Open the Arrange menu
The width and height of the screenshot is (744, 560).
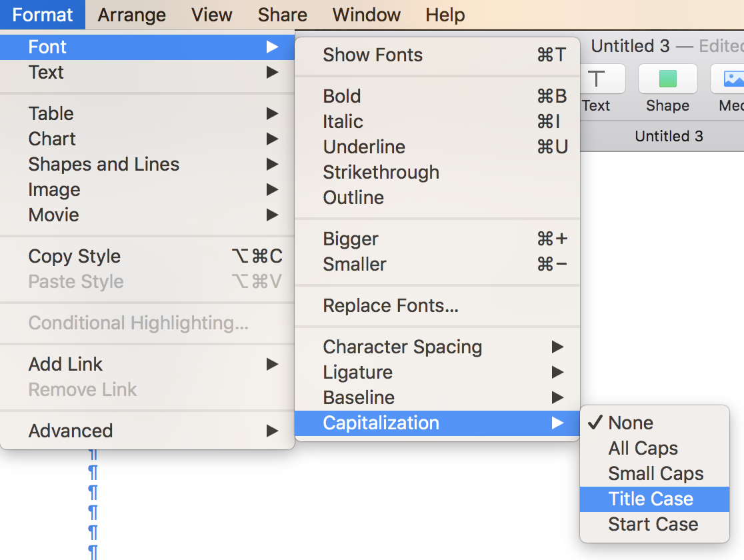coord(131,15)
